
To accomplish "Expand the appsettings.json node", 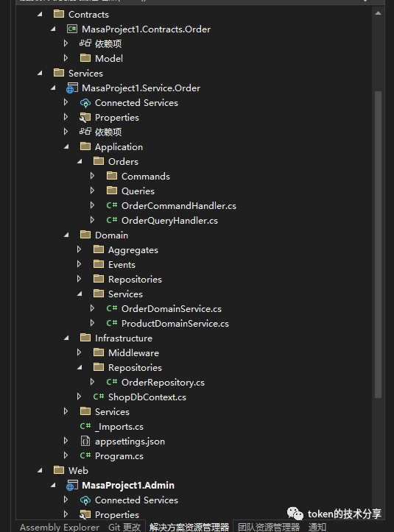I will 66,441.
